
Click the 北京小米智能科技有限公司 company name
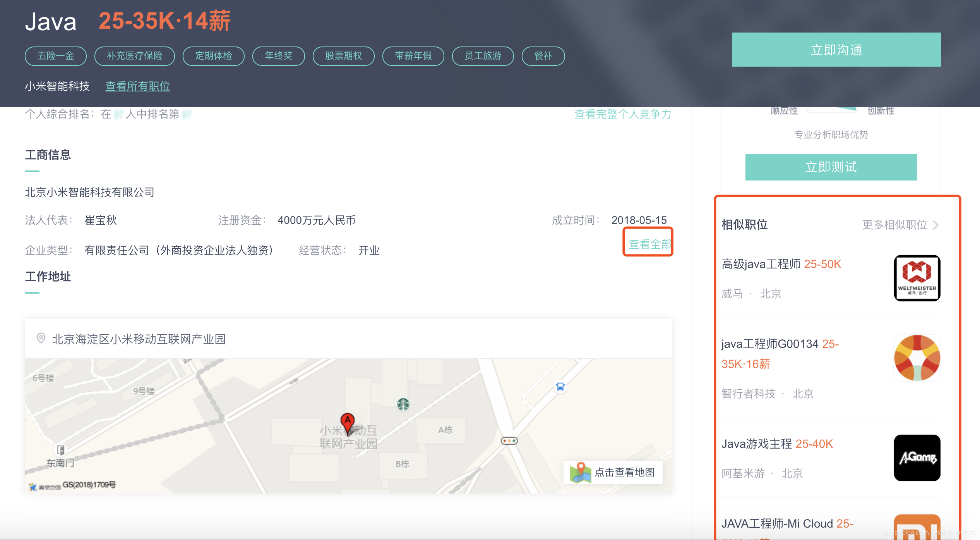point(90,192)
